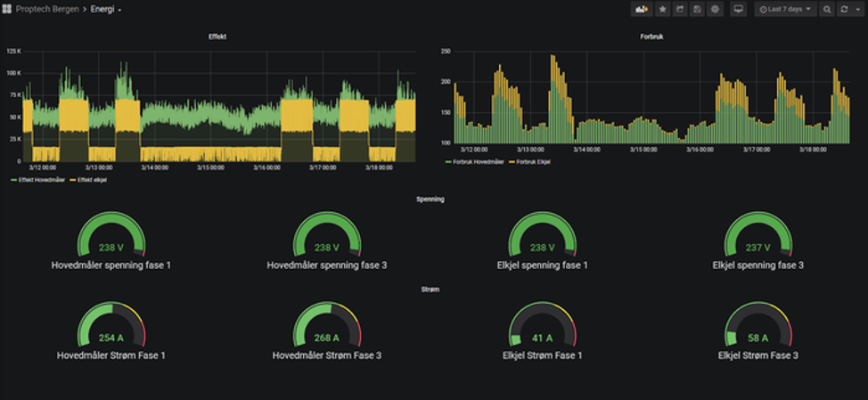Click the zoom out time range icon
Screen dimensions: 868x400
[x=827, y=9]
